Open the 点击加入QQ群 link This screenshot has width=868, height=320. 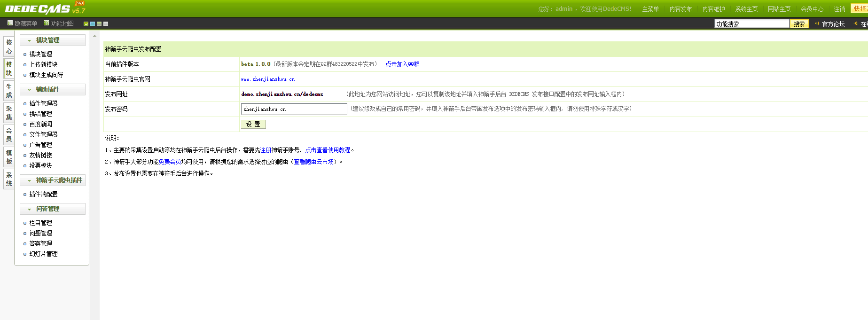[x=402, y=64]
